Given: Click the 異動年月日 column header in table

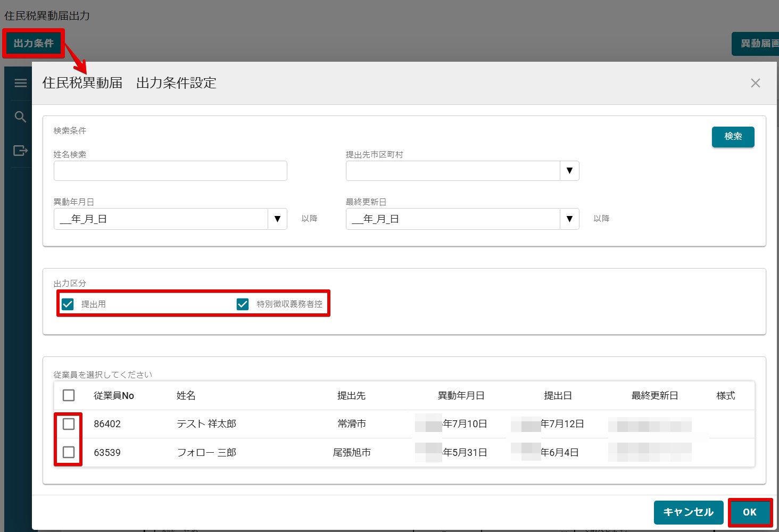Looking at the screenshot, I should pyautogui.click(x=461, y=395).
